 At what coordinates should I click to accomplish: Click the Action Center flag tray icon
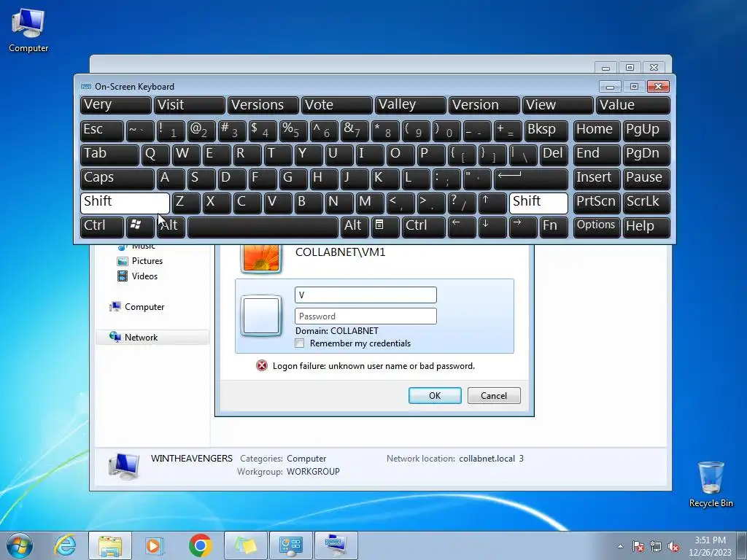(x=638, y=546)
